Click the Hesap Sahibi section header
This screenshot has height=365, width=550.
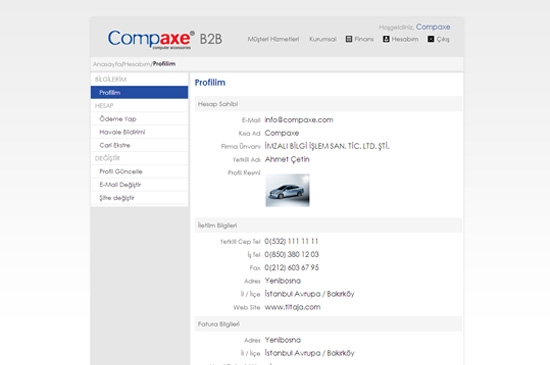[328, 104]
